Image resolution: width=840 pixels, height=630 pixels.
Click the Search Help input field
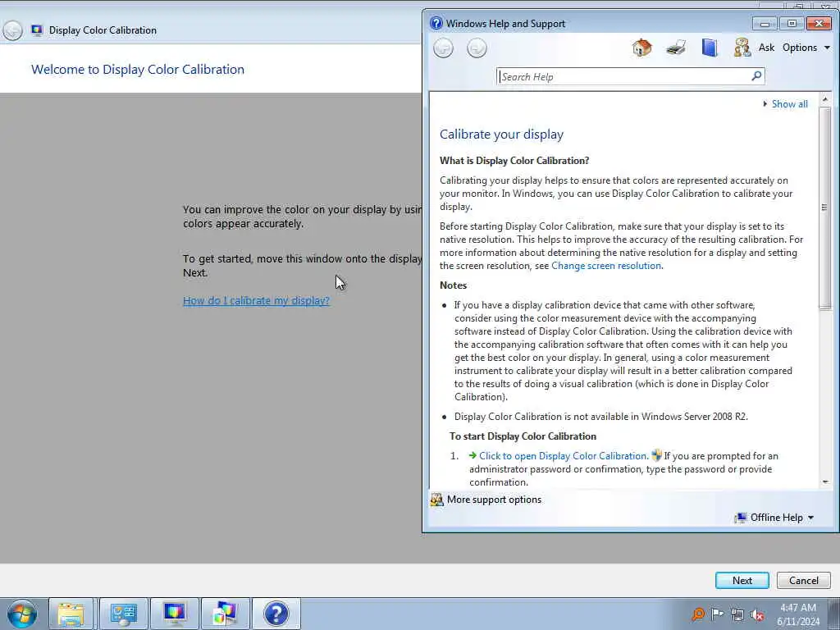coord(624,76)
